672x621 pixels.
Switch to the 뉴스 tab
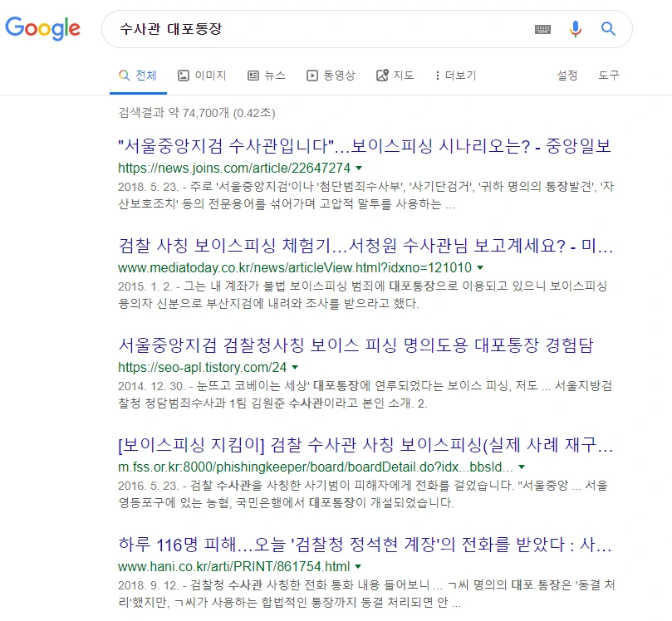click(x=267, y=76)
